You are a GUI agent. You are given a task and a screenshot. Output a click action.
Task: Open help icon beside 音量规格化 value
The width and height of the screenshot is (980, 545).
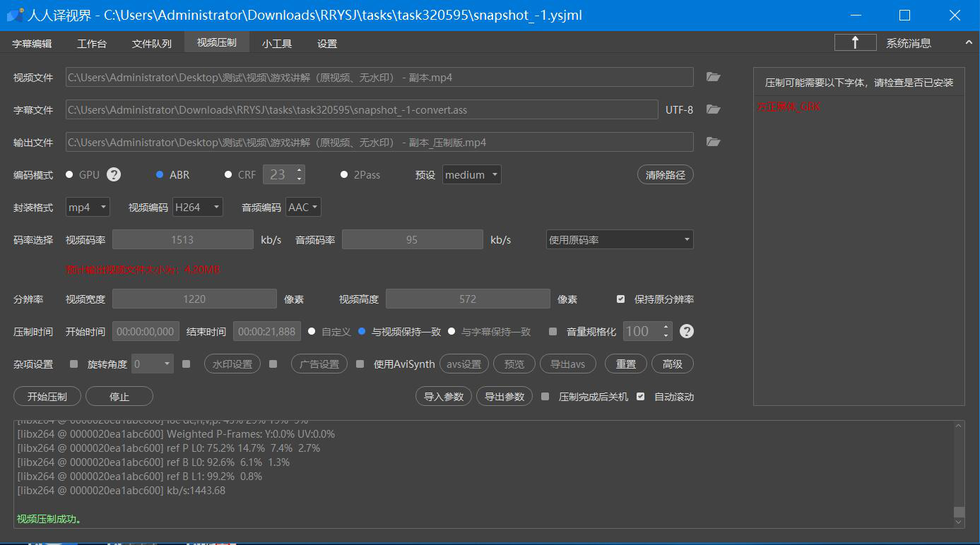click(x=686, y=331)
